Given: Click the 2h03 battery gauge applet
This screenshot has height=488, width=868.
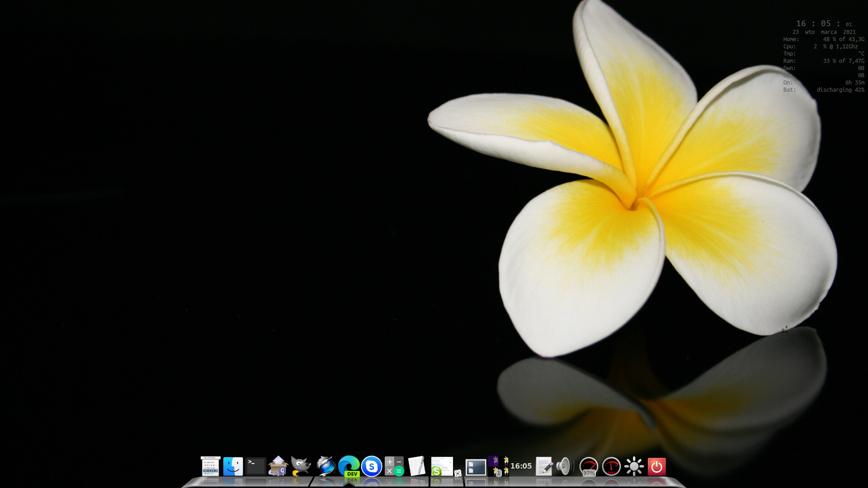Looking at the screenshot, I should (611, 467).
